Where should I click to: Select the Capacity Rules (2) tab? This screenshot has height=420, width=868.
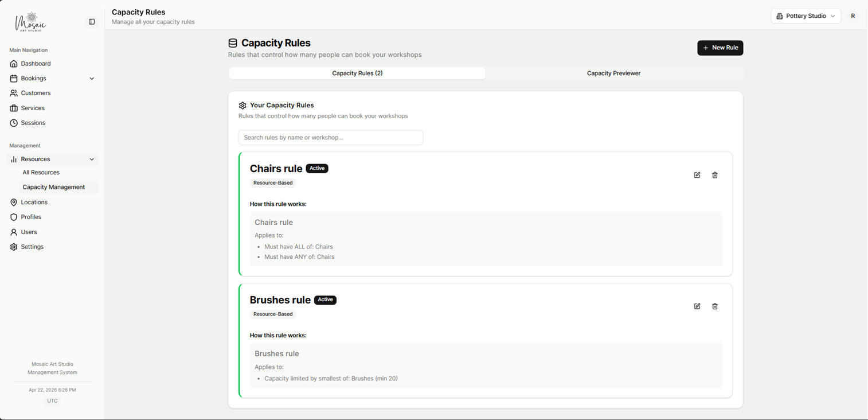[x=357, y=73]
